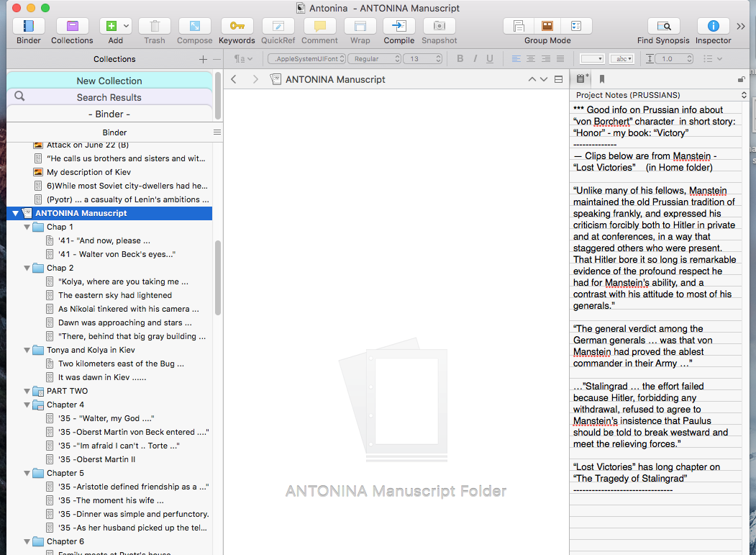Open the Binder header options menu icon

click(x=217, y=132)
